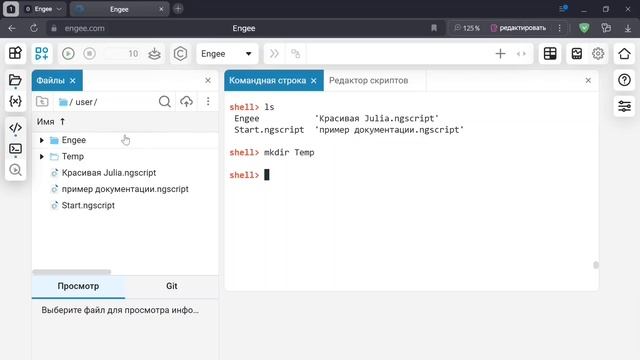Close the Файлы tab
The image size is (640, 360).
(x=73, y=81)
